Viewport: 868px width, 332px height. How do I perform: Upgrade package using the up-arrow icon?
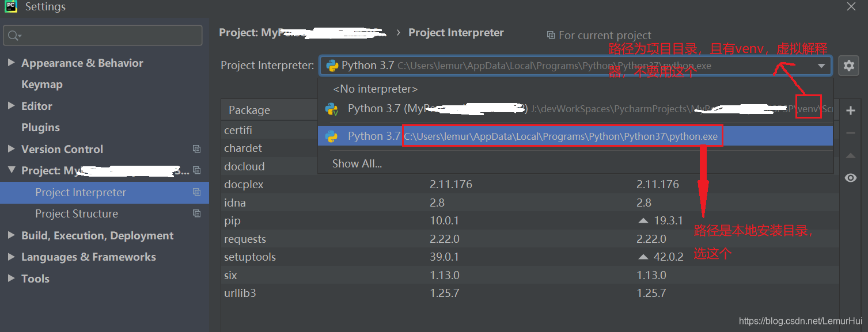point(850,155)
